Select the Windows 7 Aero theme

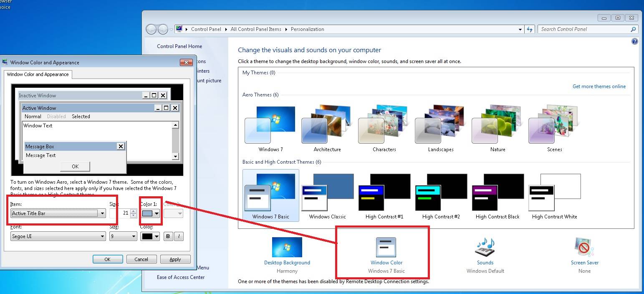pos(270,129)
